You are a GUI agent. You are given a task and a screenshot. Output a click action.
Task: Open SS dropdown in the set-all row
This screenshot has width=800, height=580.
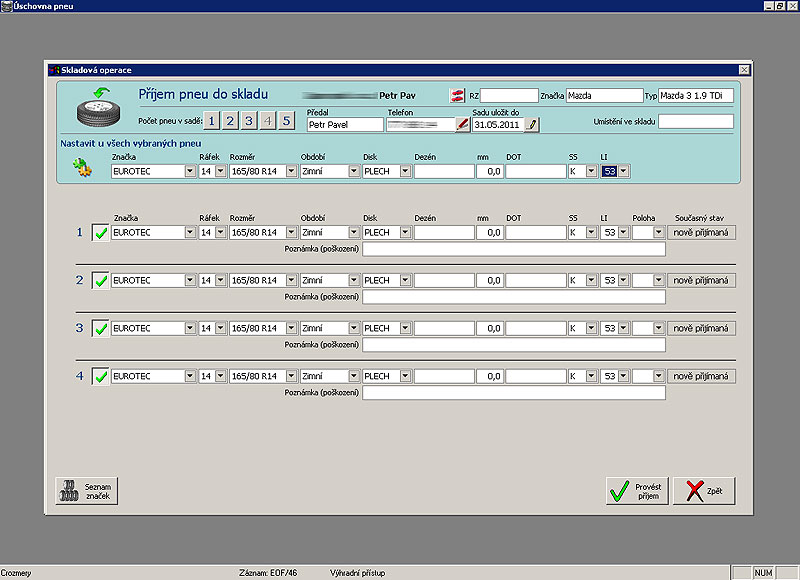tap(591, 171)
